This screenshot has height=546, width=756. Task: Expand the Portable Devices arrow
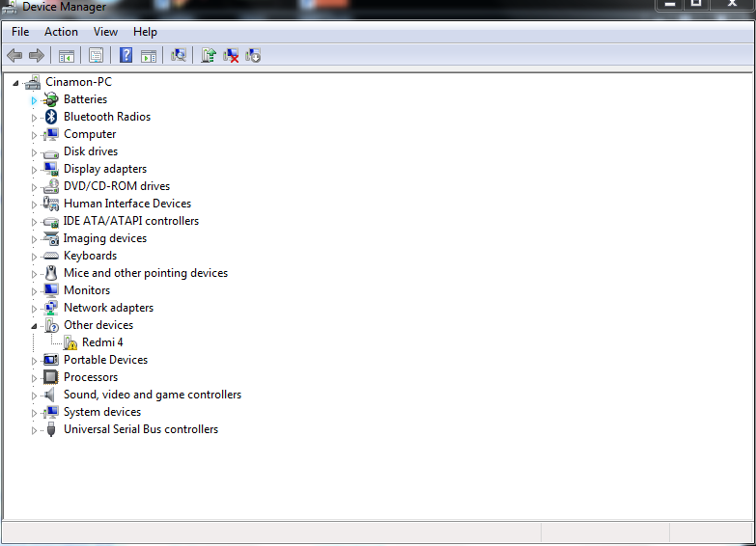(34, 361)
